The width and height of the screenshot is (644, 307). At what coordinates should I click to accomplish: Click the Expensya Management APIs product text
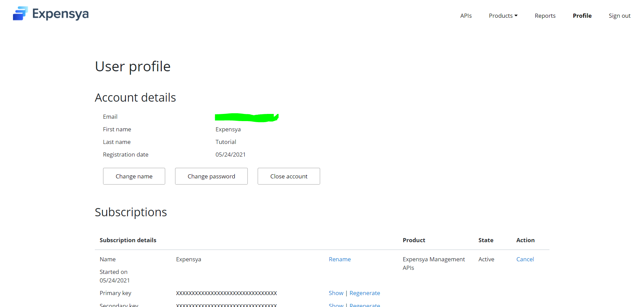[434, 263]
